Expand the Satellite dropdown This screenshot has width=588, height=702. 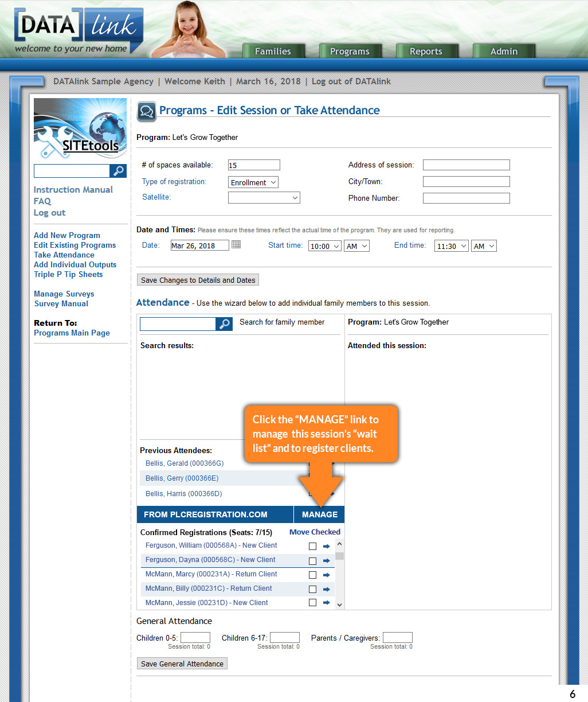(264, 198)
